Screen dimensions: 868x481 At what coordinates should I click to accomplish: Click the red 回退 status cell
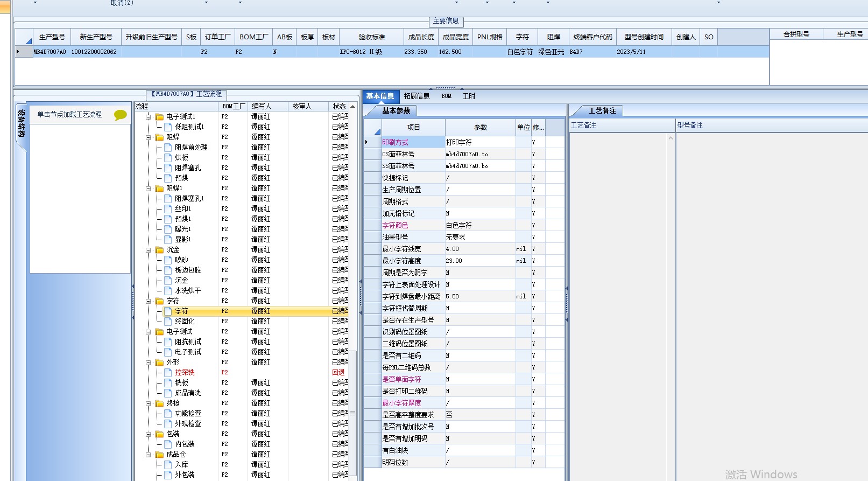click(x=338, y=372)
